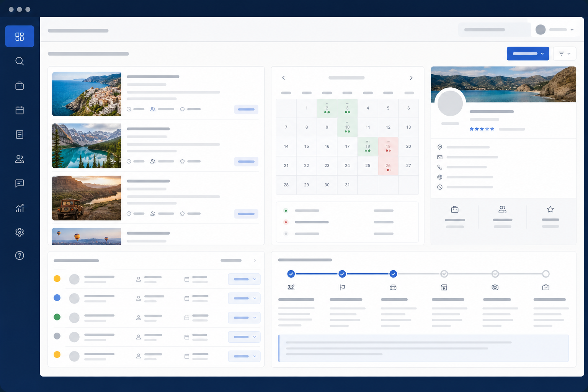Click the hotel building step icon
588x392 pixels.
(444, 287)
